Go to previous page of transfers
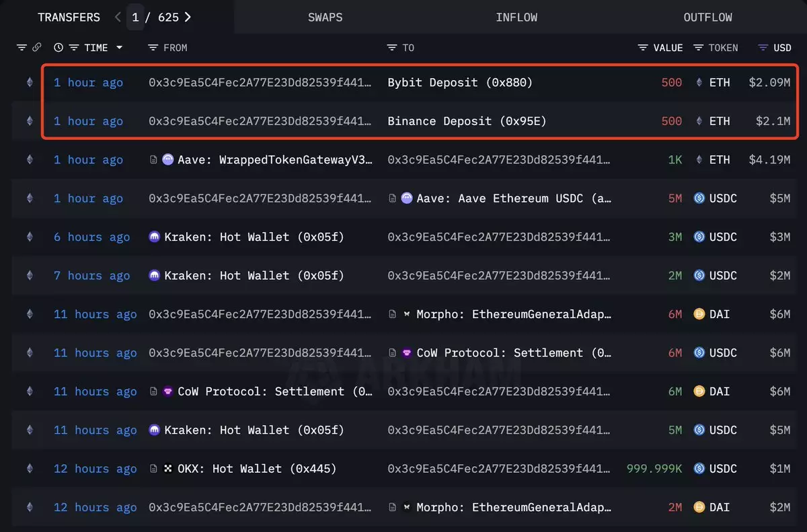 [118, 17]
